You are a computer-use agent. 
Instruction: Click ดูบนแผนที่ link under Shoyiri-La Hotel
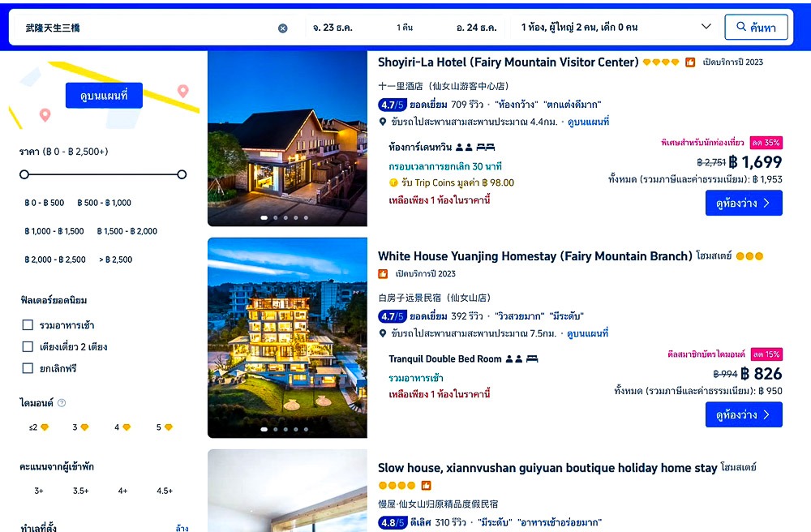tap(587, 122)
